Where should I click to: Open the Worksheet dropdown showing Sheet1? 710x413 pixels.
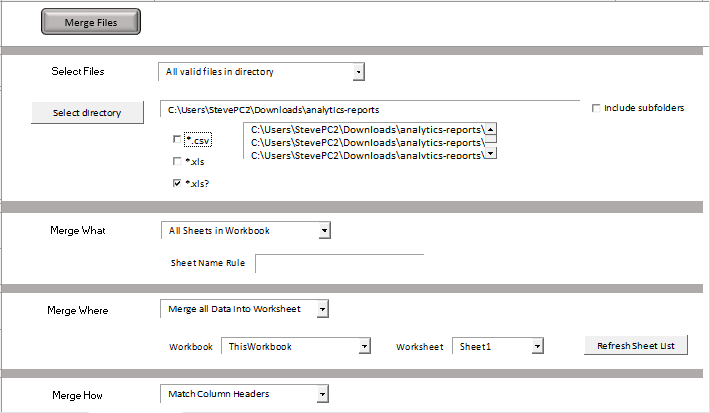pyautogui.click(x=537, y=346)
